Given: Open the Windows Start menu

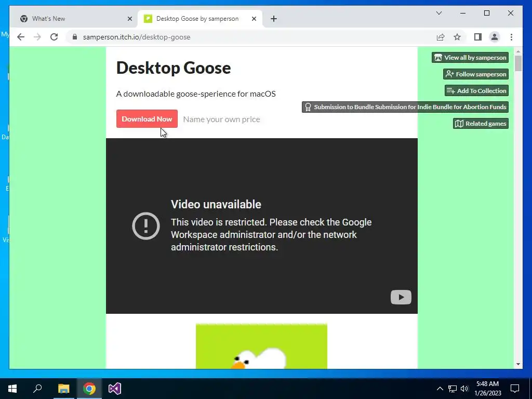Looking at the screenshot, I should 12,389.
